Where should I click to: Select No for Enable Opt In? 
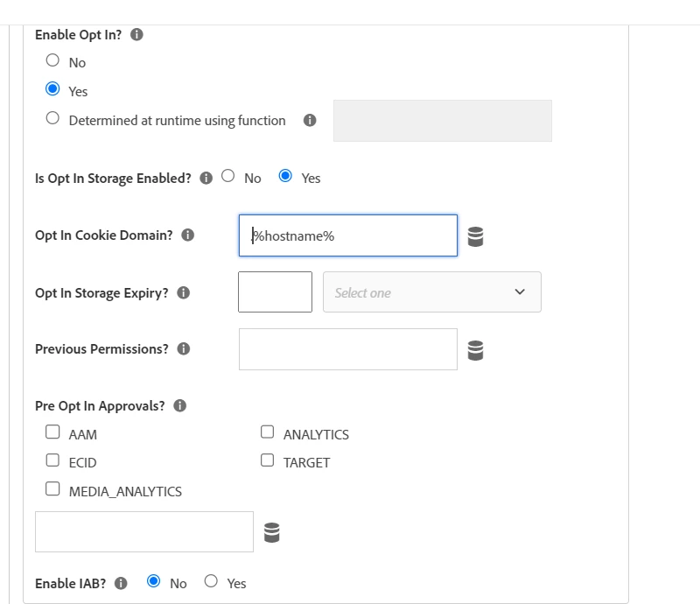coord(52,61)
